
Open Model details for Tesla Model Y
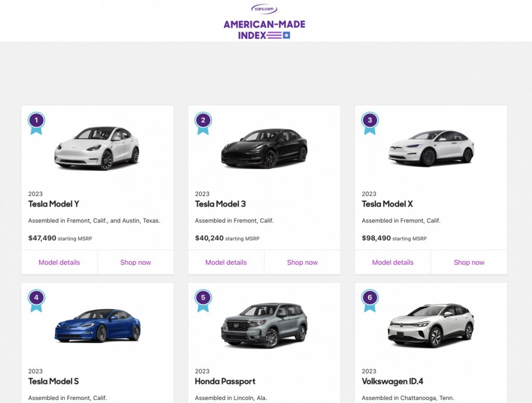point(59,262)
